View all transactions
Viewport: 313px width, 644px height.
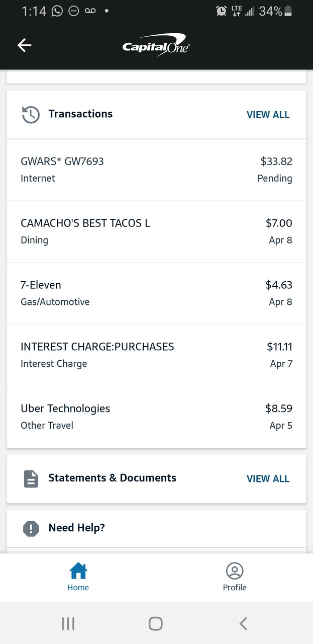[268, 115]
